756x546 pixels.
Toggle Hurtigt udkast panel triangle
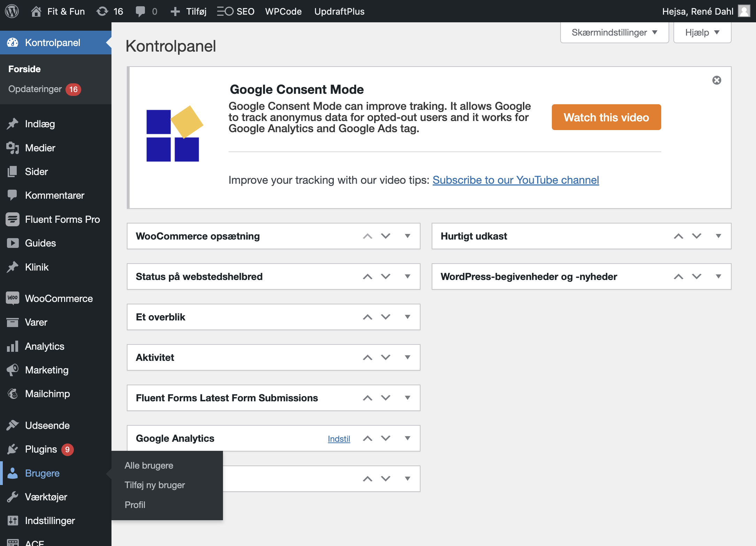[718, 236]
